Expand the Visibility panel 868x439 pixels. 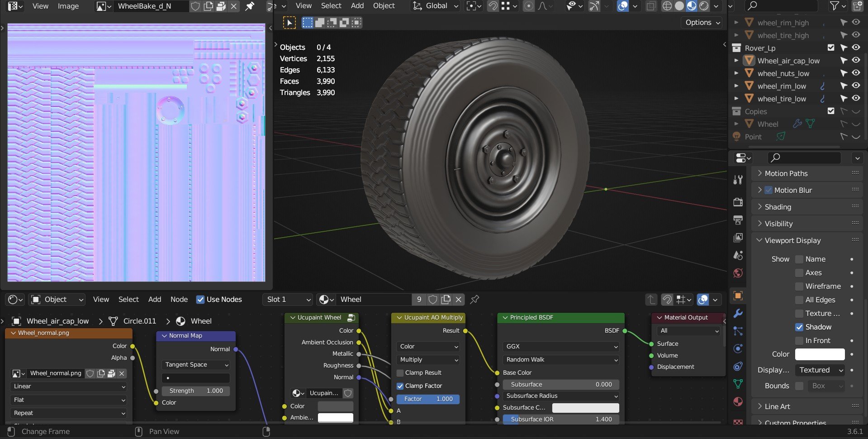coord(778,224)
